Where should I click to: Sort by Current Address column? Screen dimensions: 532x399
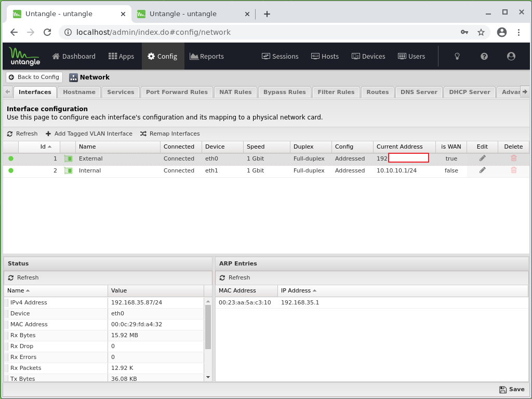click(404, 147)
